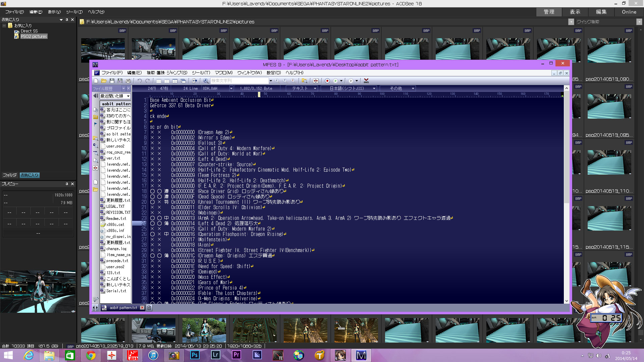Viewport: 644px width, 362px height.
Task: Select PSO2 pictures in favorites tree
Action: [34, 37]
